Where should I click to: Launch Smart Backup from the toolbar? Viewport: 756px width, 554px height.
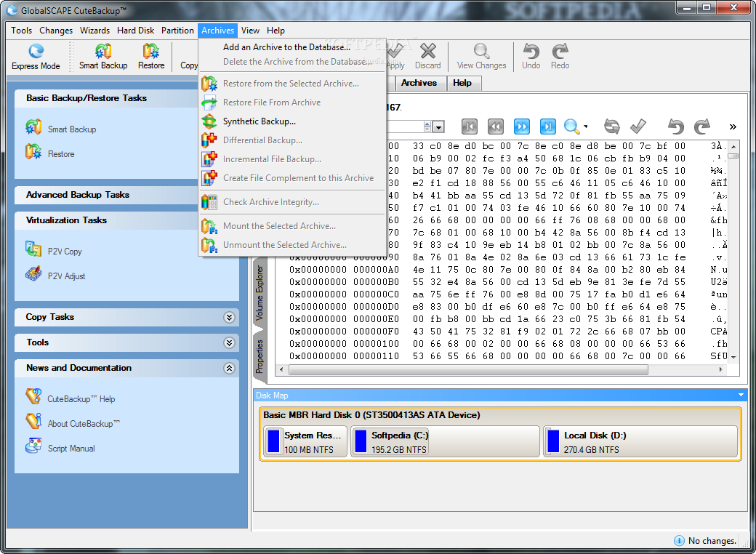pyautogui.click(x=103, y=57)
